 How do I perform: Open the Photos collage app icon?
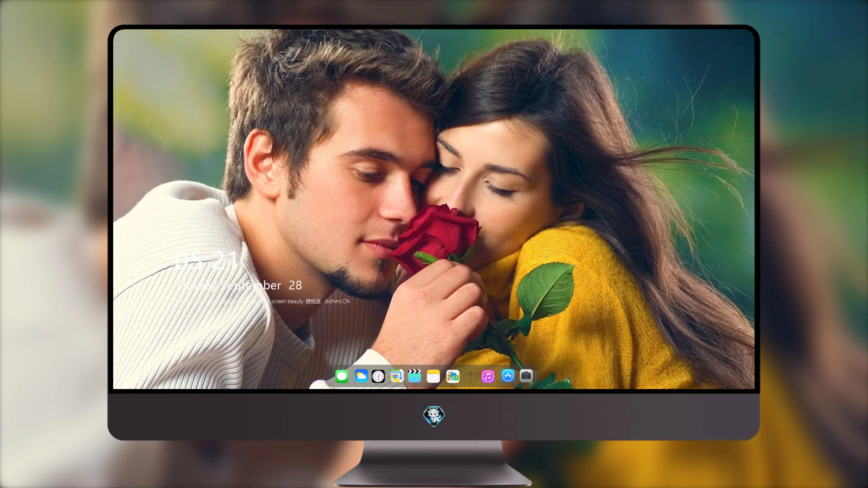(x=453, y=376)
